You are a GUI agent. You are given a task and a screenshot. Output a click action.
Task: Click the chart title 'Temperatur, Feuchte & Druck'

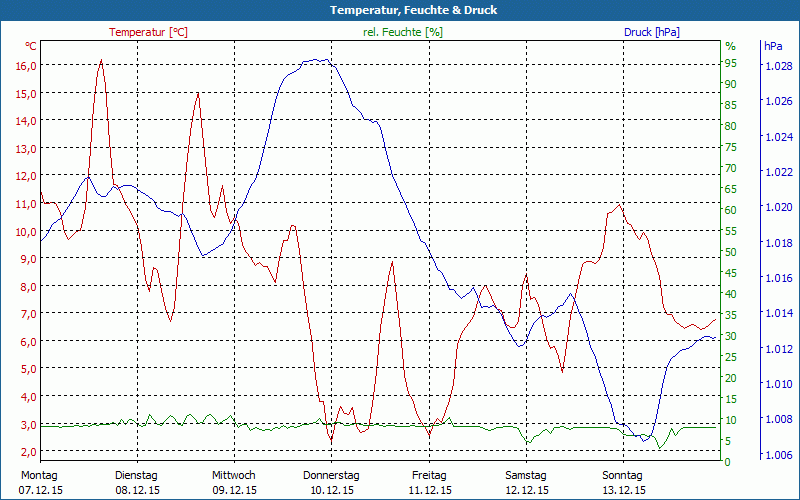coord(400,10)
